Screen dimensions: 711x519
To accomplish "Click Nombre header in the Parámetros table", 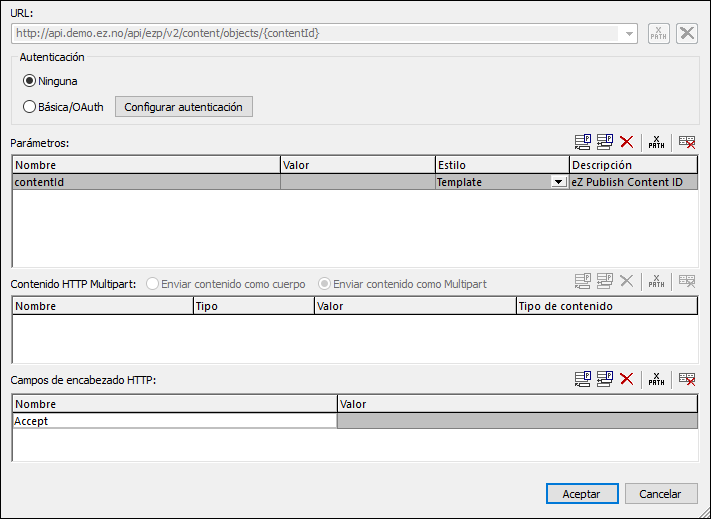I will coord(146,165).
